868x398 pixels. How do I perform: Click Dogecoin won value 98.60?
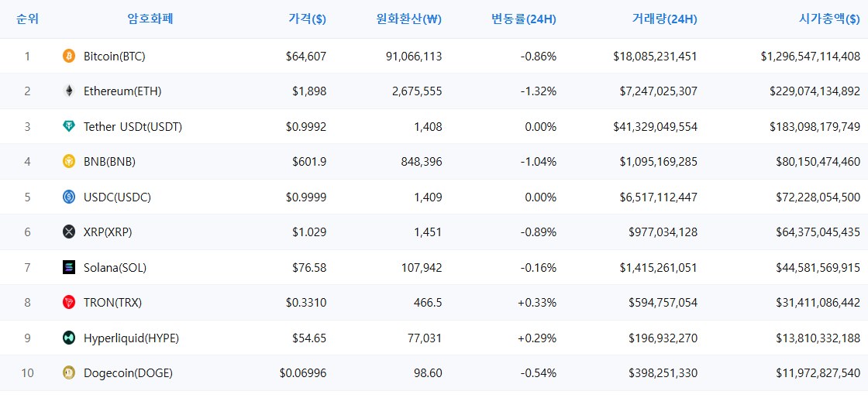[428, 373]
